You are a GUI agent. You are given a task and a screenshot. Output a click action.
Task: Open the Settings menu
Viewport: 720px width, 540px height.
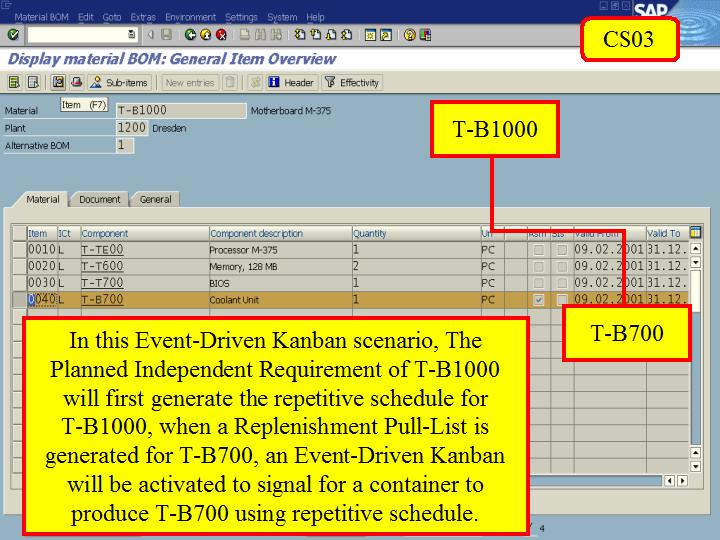tap(241, 17)
